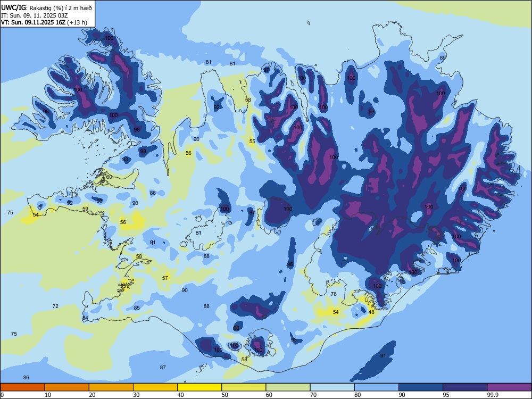
Task: Click the humidity value 48 on the map
Action: coord(371,312)
